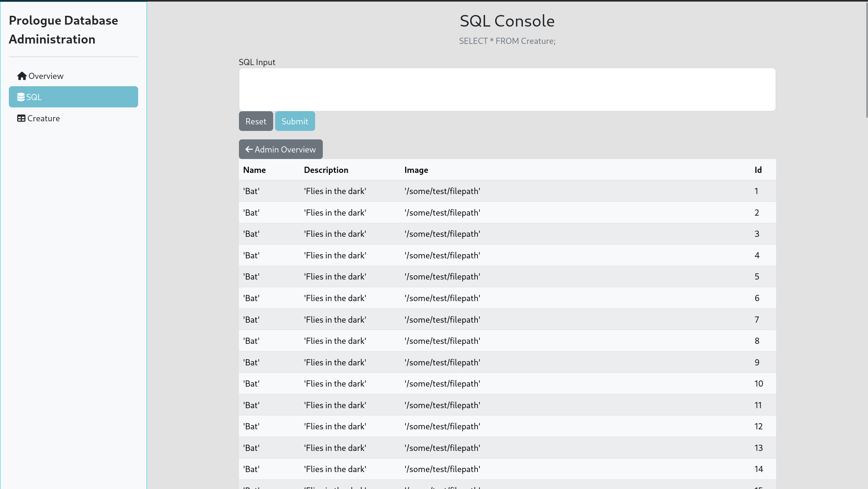
Task: Submit the SQL query
Action: [x=295, y=121]
